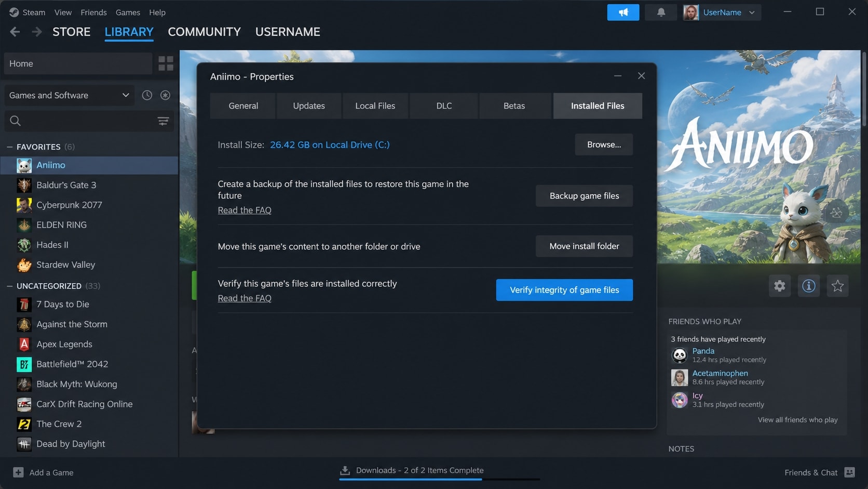
Task: Open the Friends & Chat icon
Action: [x=849, y=472]
